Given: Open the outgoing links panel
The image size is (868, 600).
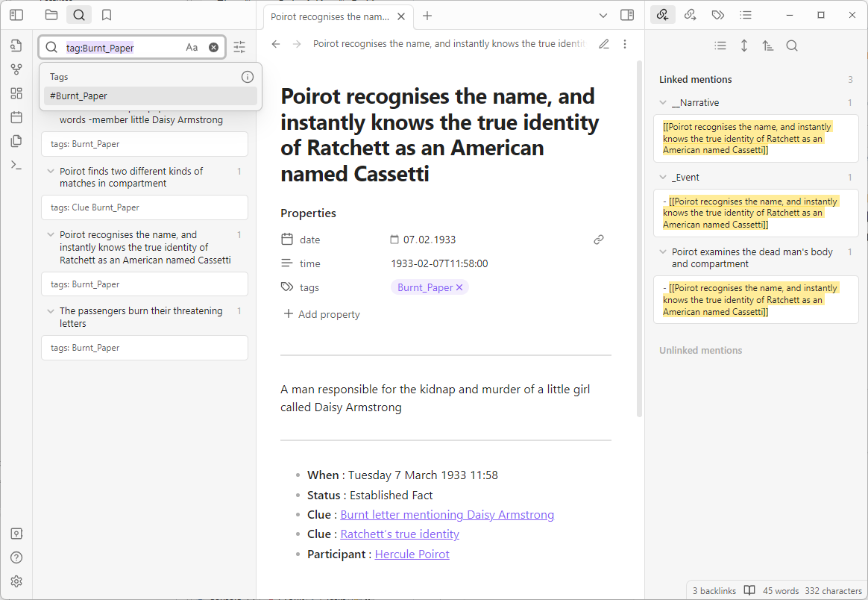Looking at the screenshot, I should 691,15.
